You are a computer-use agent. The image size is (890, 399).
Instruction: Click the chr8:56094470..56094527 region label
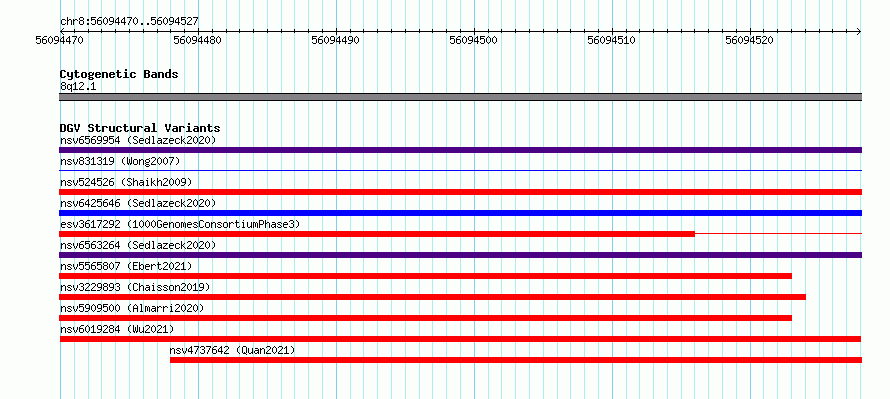point(129,22)
